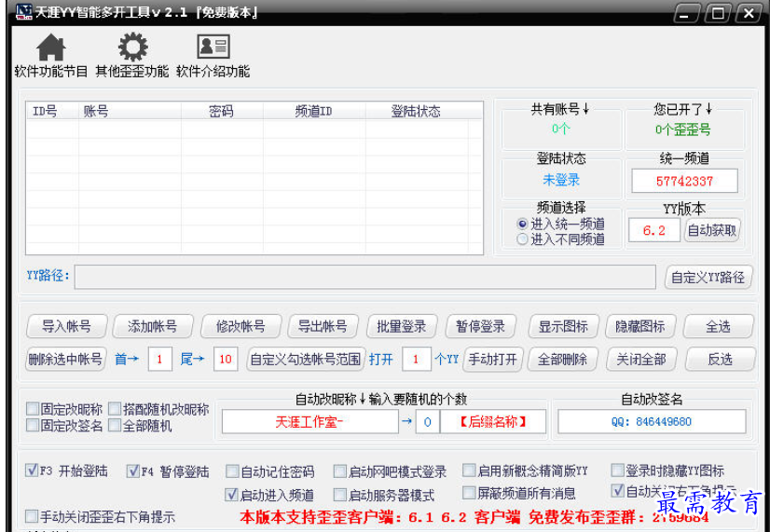Toggle F3 开始登陆 checkbox
770x532 pixels.
coord(32,471)
